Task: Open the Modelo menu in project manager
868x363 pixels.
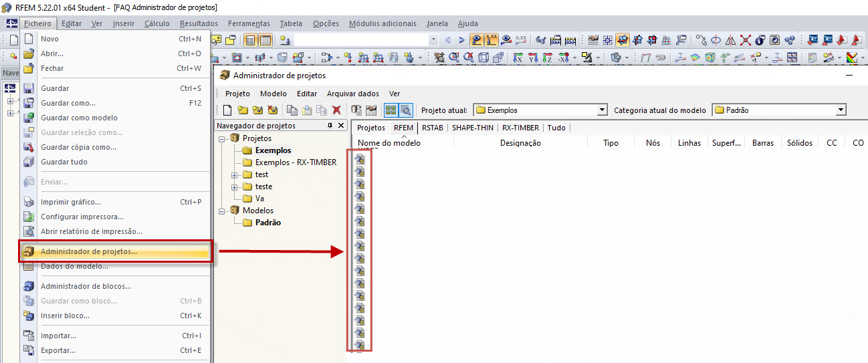Action: pos(274,94)
